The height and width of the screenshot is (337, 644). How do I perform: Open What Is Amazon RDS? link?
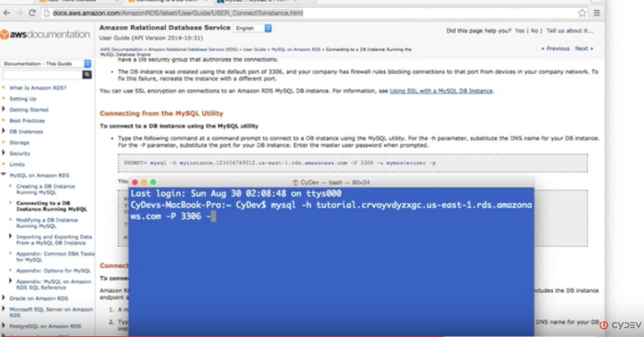pyautogui.click(x=38, y=88)
